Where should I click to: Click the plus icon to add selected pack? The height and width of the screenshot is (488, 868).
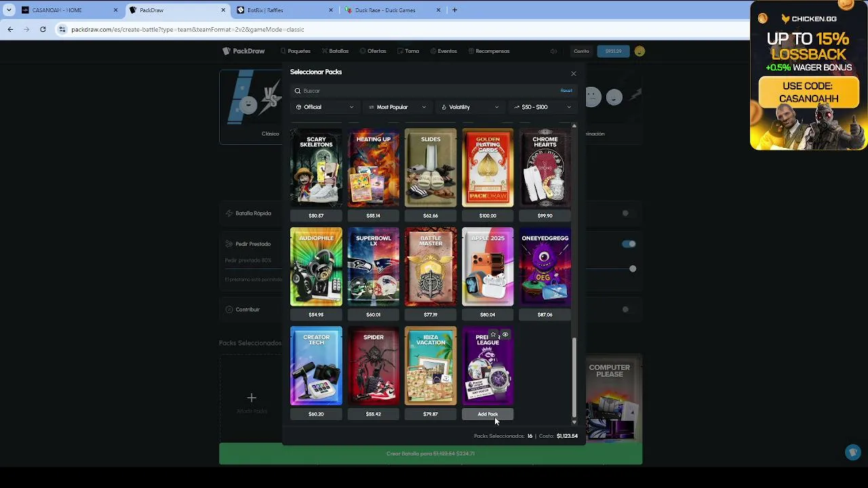pyautogui.click(x=252, y=398)
